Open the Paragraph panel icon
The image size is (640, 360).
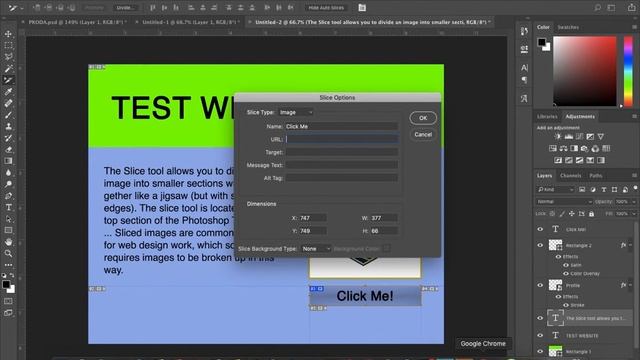(x=524, y=80)
